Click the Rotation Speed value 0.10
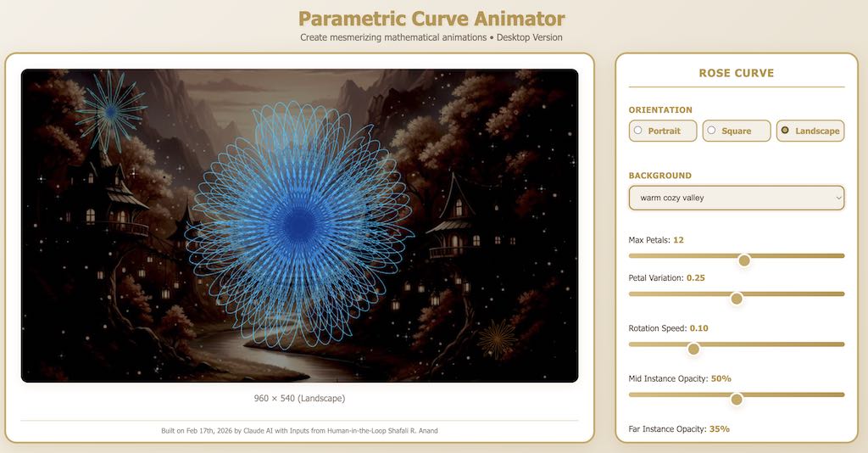 (698, 328)
